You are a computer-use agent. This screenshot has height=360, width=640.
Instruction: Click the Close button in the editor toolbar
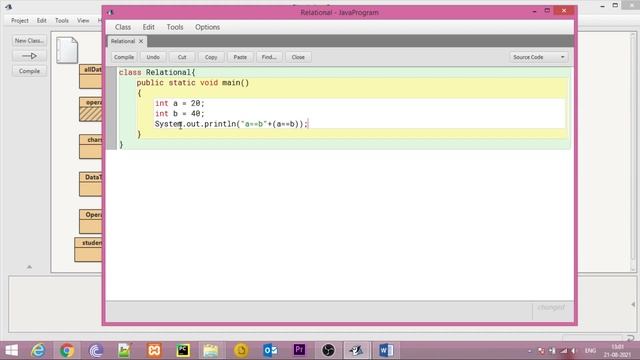[298, 57]
